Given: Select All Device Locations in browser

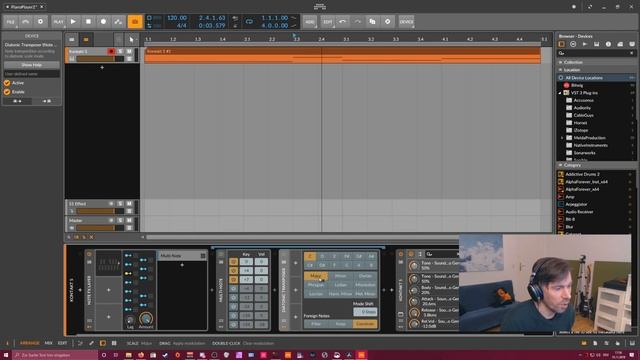Looking at the screenshot, I should (596, 78).
